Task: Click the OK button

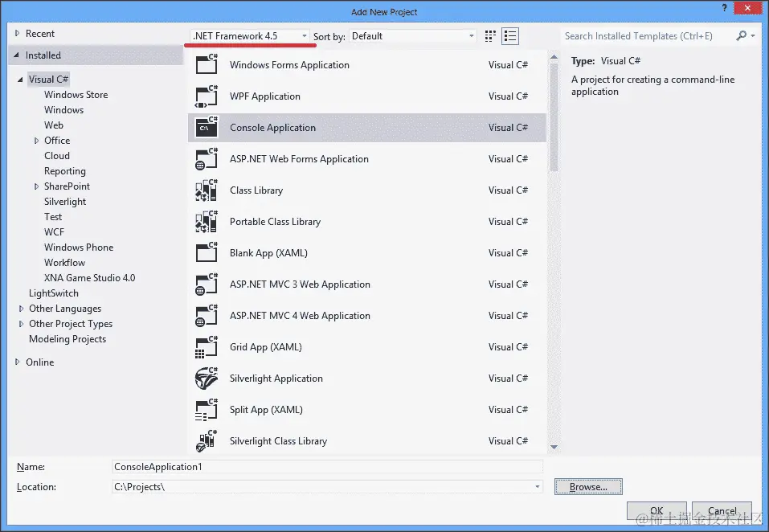Action: (657, 510)
